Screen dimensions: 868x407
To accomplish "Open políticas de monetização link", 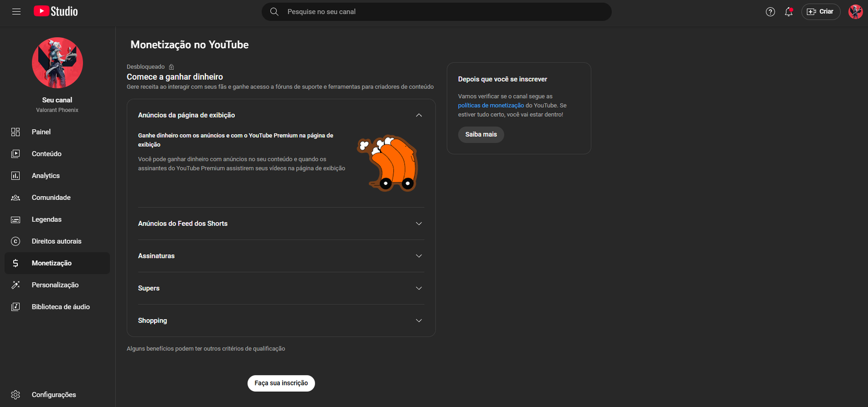I will tap(491, 105).
